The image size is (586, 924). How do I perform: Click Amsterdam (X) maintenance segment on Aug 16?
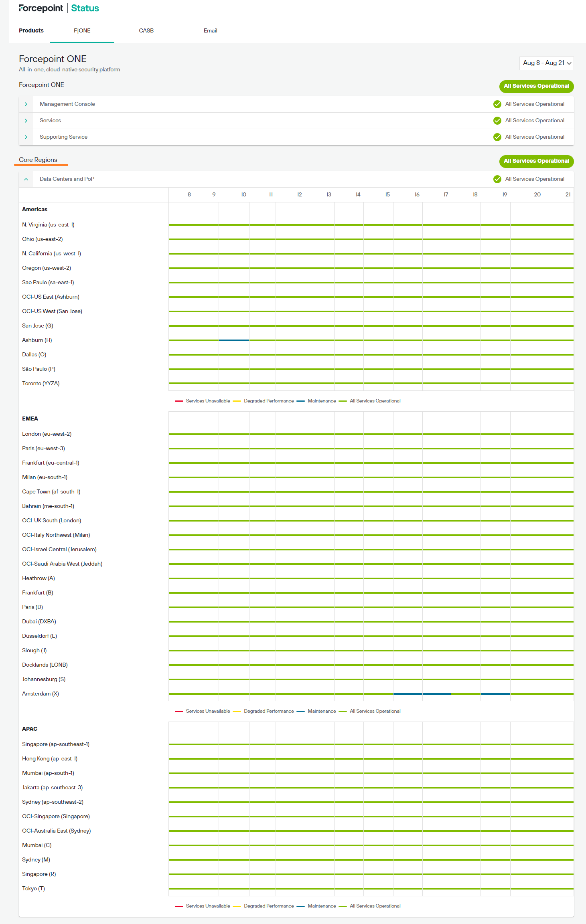[x=408, y=694]
